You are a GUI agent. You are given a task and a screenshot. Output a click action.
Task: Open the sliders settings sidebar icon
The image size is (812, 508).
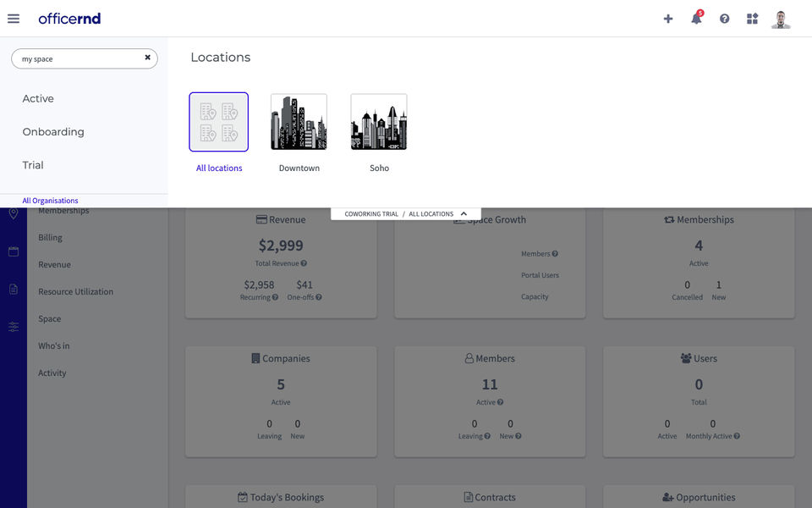[14, 327]
